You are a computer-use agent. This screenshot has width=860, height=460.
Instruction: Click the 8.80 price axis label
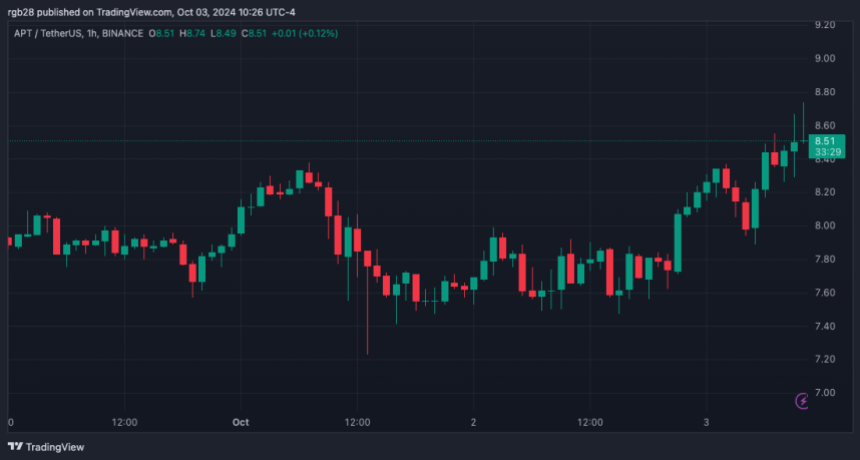[824, 92]
